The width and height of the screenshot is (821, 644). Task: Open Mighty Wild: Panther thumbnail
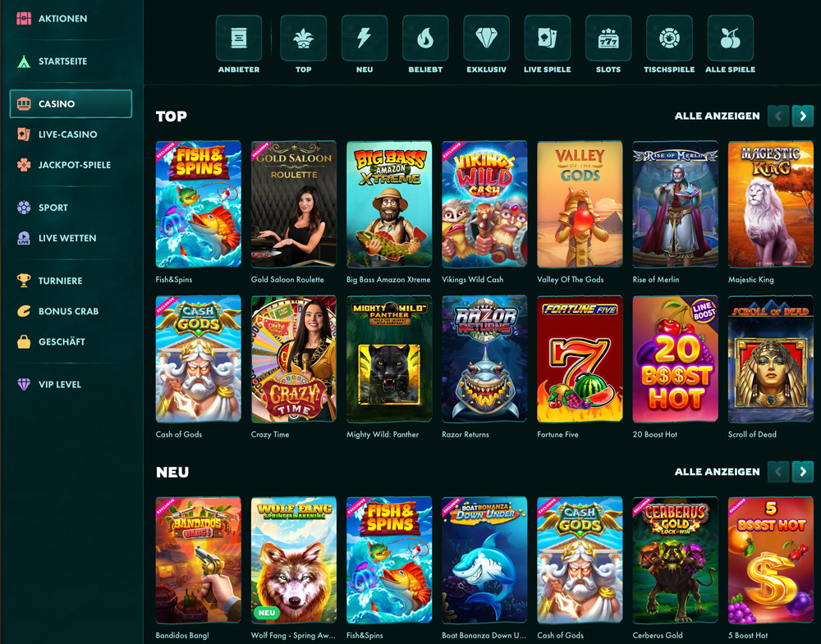(x=389, y=359)
